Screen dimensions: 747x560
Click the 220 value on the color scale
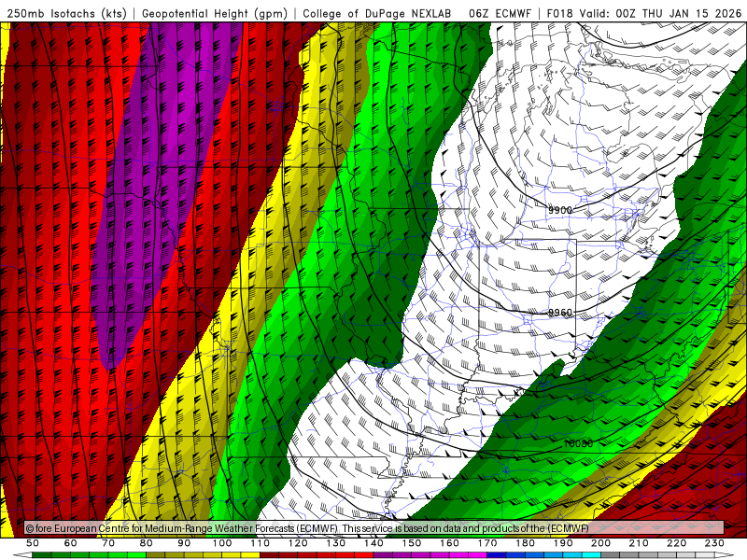point(676,543)
